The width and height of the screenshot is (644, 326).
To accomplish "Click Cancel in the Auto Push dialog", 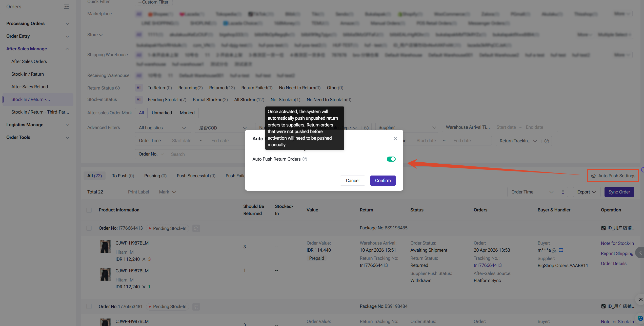I will 352,181.
